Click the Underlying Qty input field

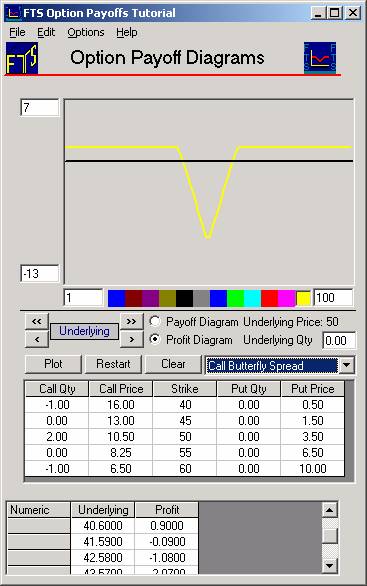[x=339, y=340]
